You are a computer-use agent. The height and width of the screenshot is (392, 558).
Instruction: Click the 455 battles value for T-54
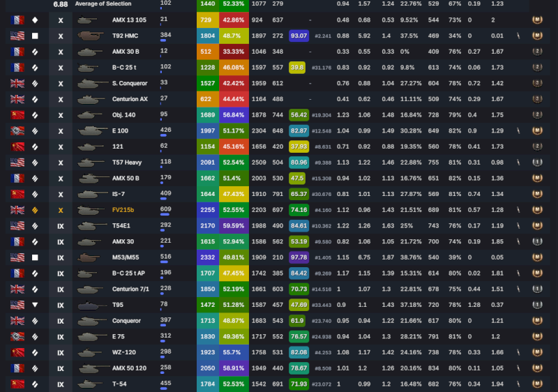point(166,383)
